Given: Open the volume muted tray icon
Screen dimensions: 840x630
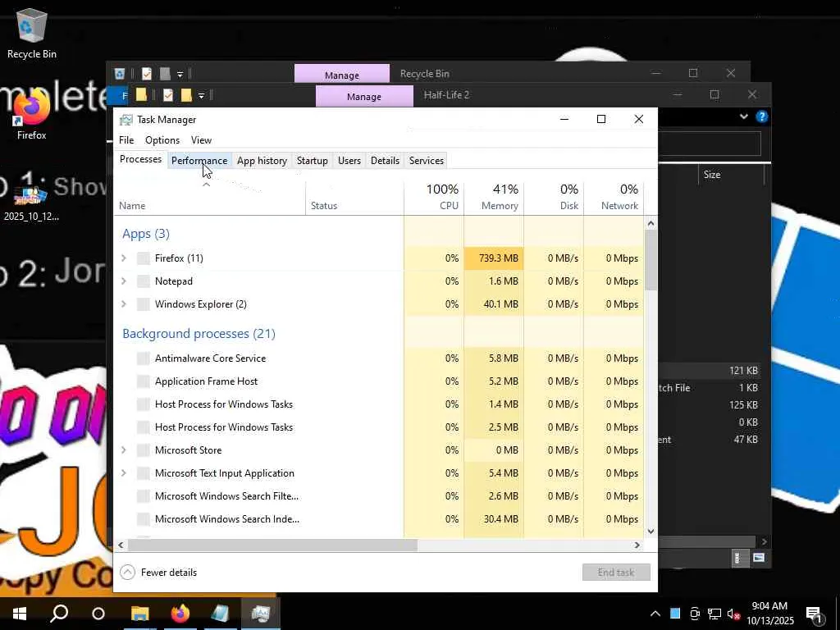Looking at the screenshot, I should coord(734,614).
